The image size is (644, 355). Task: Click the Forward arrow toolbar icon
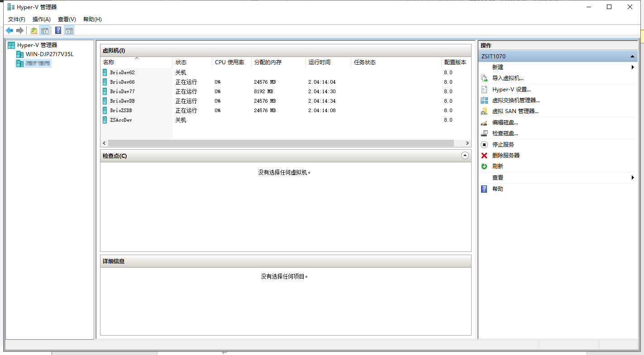(19, 30)
